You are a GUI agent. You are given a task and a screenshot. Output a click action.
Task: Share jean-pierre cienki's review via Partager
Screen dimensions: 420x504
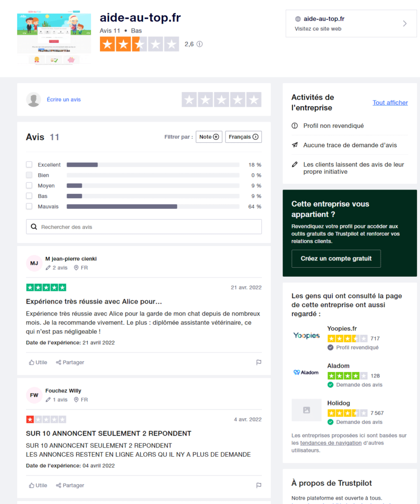[x=70, y=362]
